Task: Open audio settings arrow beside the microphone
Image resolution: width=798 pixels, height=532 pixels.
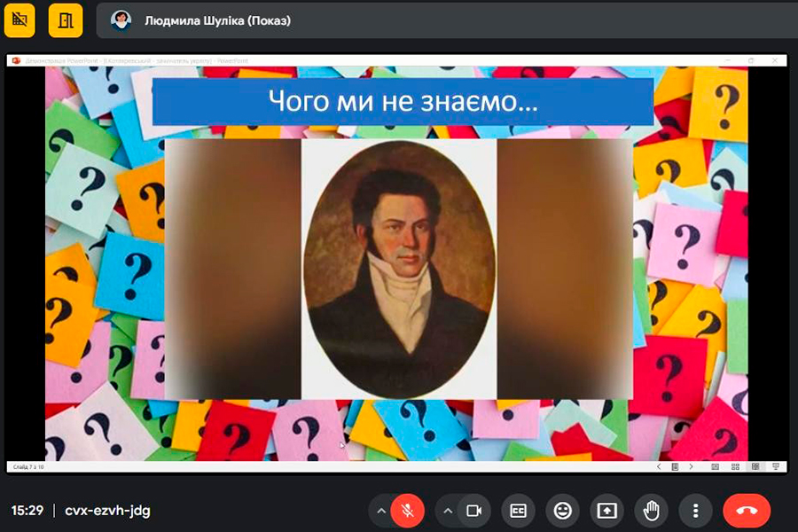Action: (x=380, y=511)
